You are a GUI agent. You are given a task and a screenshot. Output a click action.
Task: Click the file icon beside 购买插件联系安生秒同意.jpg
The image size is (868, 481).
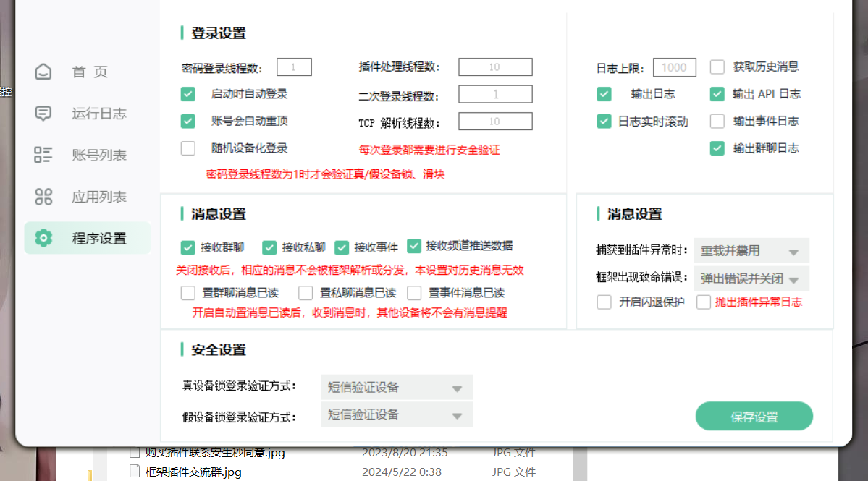point(134,452)
